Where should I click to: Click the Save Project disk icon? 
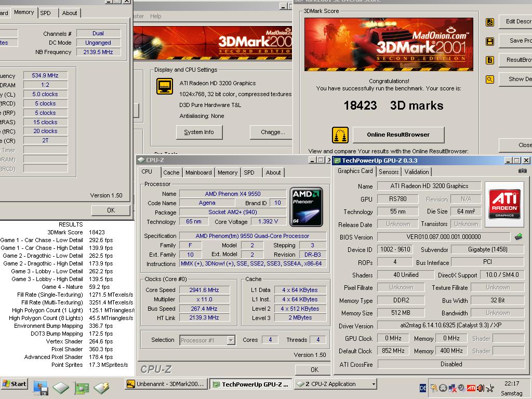(489, 42)
